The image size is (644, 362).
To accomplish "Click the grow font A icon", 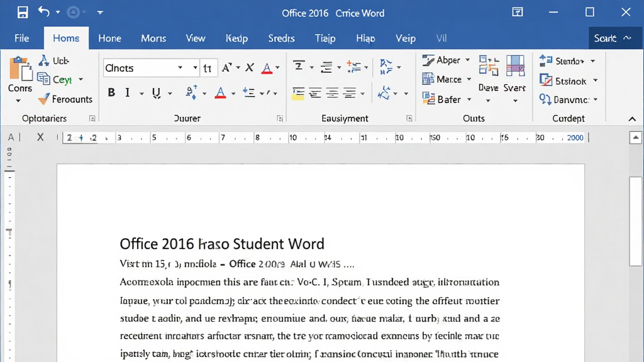I will 226,68.
